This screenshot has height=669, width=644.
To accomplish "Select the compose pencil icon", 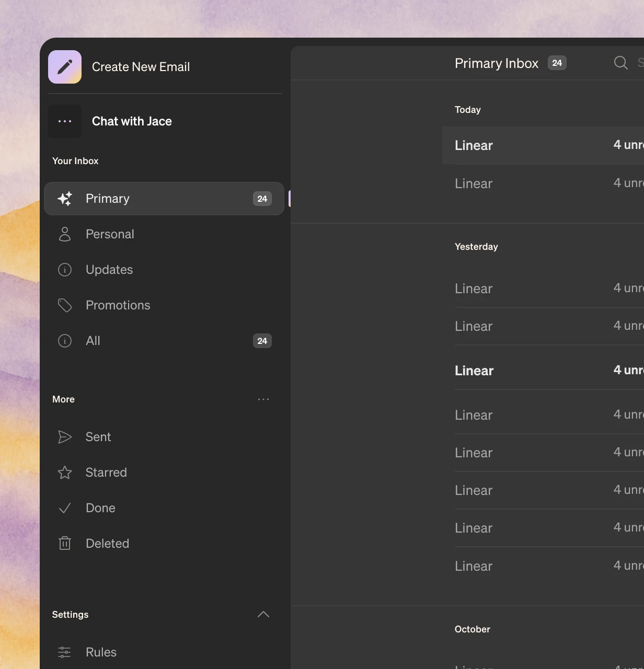I will [65, 66].
